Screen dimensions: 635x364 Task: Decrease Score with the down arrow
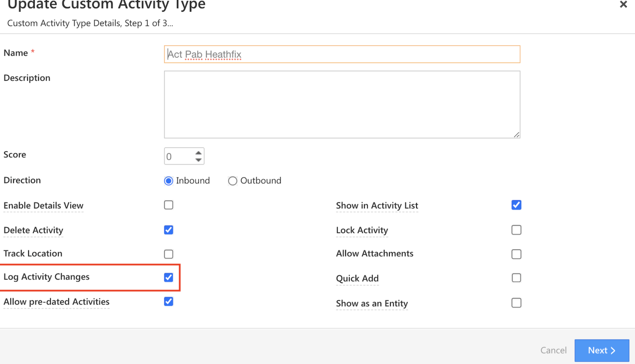[198, 160]
